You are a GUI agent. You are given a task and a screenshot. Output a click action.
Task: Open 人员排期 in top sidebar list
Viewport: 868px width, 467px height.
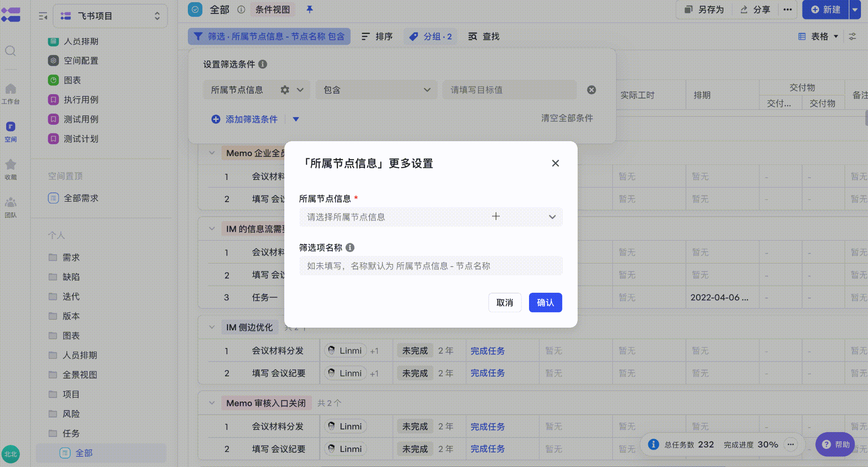[x=81, y=41]
